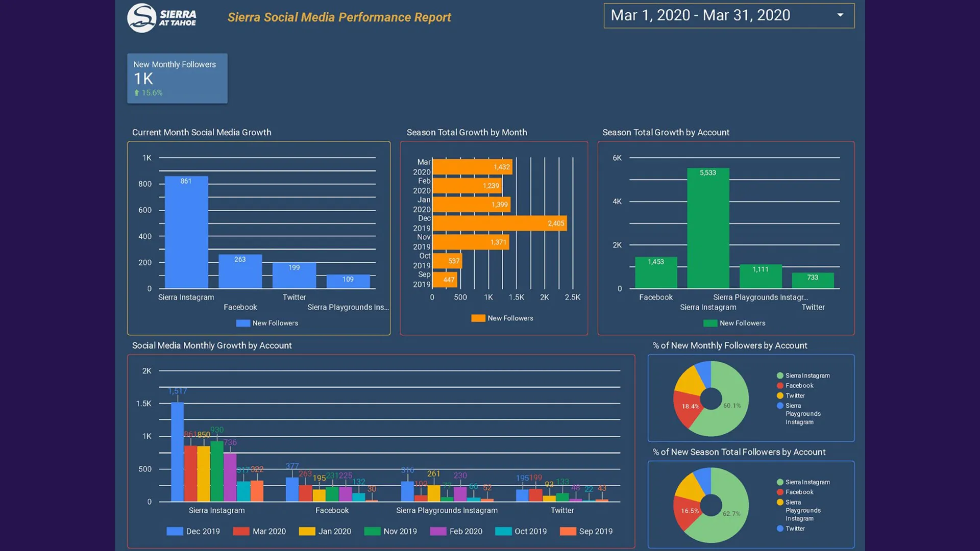Image resolution: width=980 pixels, height=551 pixels.
Task: Click Sierra Instagram legend dot in monthly pie
Action: (780, 375)
